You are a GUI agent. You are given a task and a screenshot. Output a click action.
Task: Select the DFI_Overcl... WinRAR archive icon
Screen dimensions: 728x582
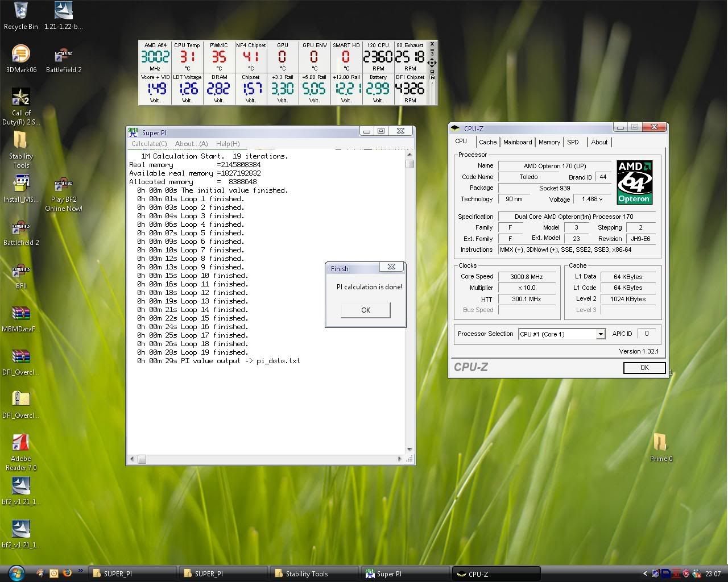tap(21, 361)
